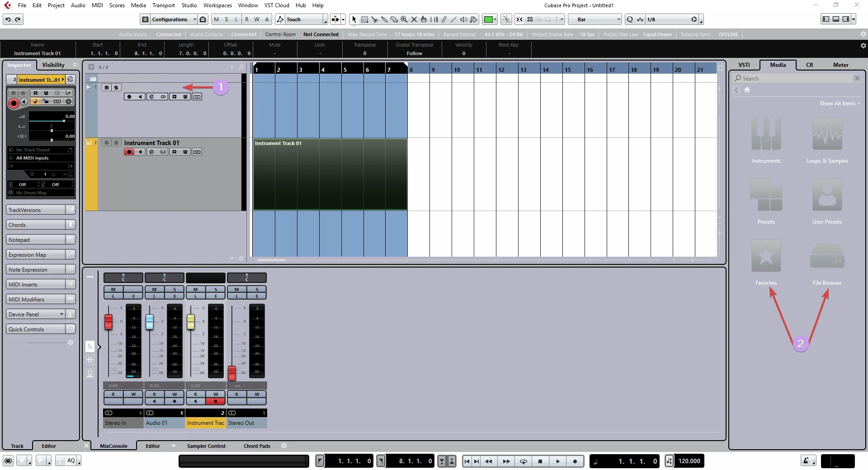Select the Mute X tool
The image size is (868, 470).
coord(414,19)
